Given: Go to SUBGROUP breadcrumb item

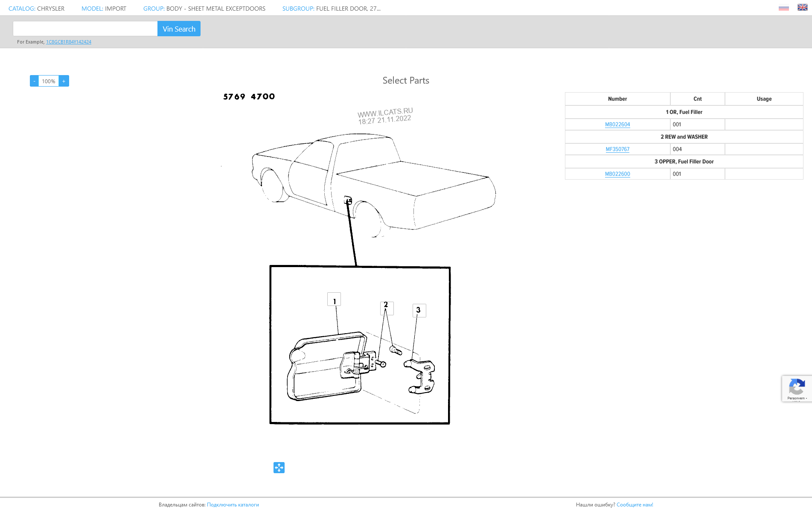Looking at the screenshot, I should [x=332, y=9].
